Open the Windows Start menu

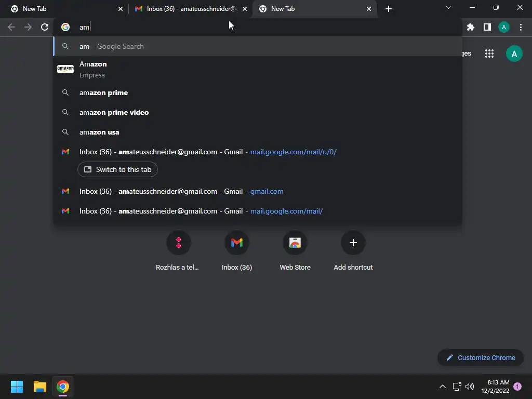pos(17,387)
